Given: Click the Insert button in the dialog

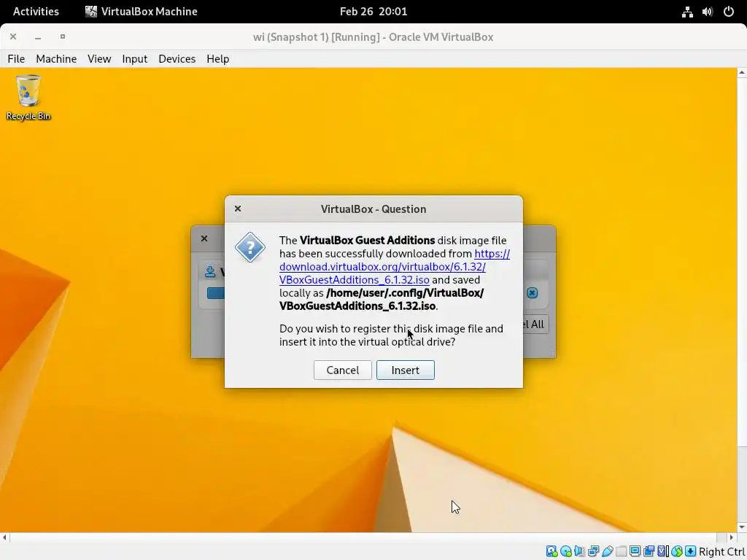Looking at the screenshot, I should 406,370.
